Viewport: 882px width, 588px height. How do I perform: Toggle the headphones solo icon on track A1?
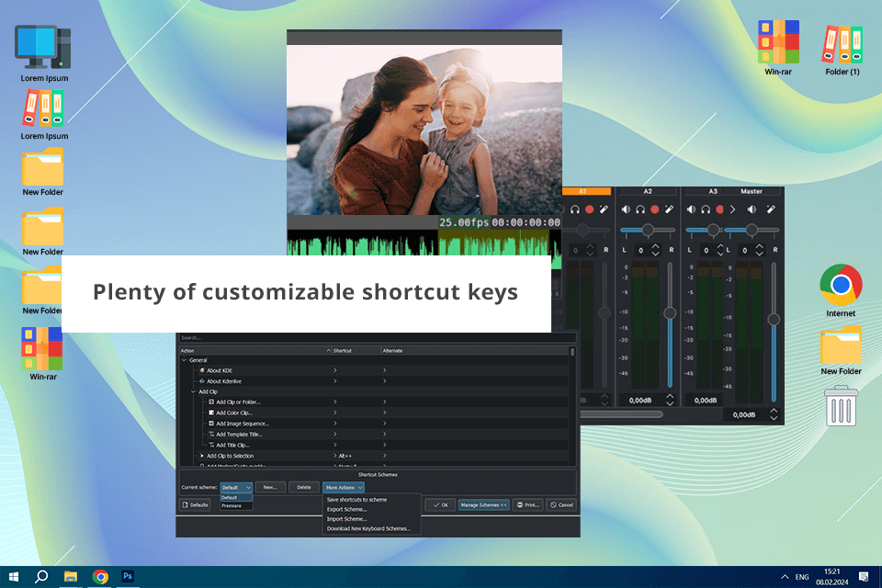click(575, 209)
